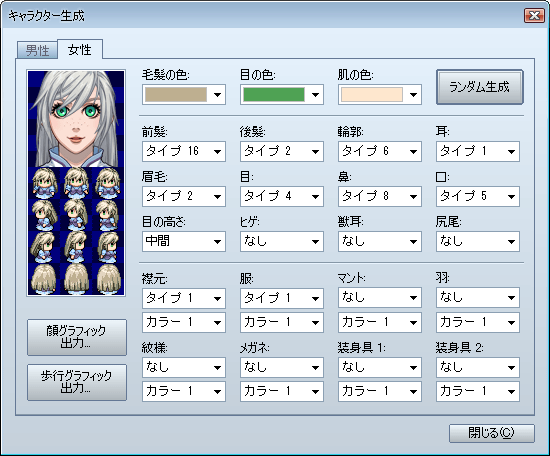Select the 女性 tab
The image size is (550, 456).
80,49
